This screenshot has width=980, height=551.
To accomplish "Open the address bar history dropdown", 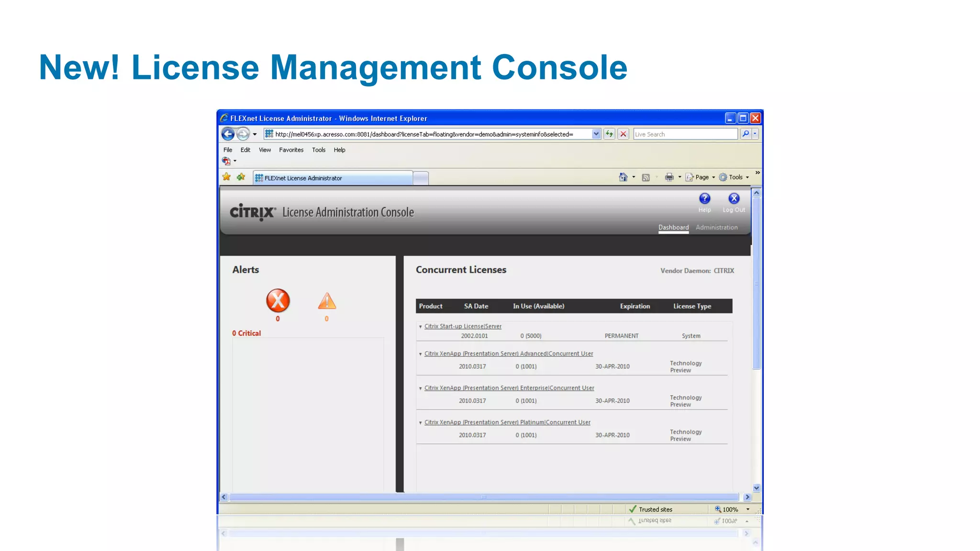I will 596,134.
